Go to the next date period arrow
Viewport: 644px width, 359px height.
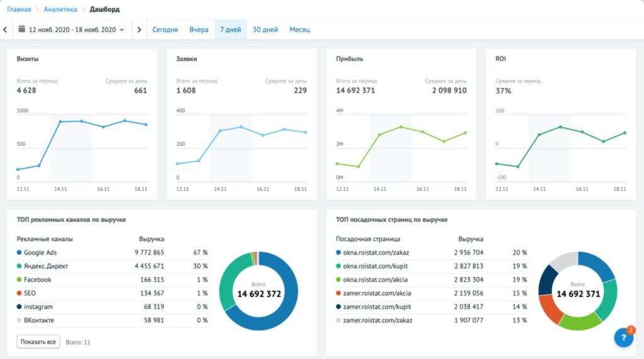click(139, 30)
